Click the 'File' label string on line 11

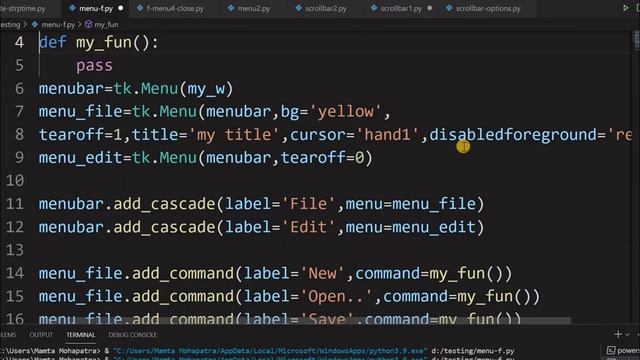tap(308, 204)
